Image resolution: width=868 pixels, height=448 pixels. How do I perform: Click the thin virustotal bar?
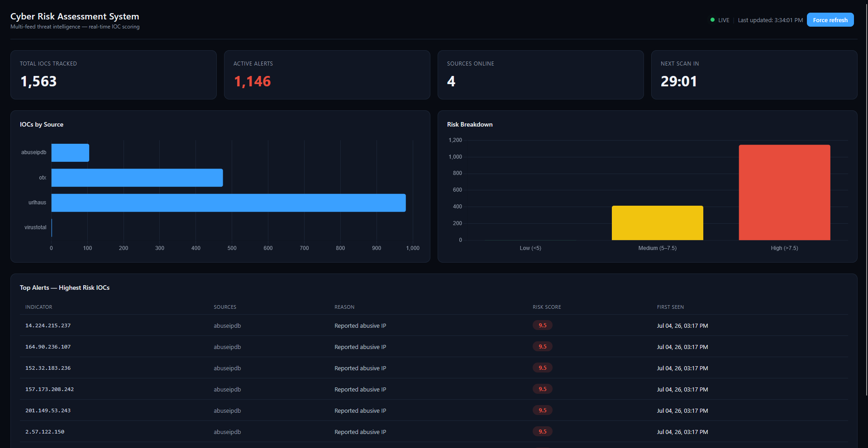point(52,228)
